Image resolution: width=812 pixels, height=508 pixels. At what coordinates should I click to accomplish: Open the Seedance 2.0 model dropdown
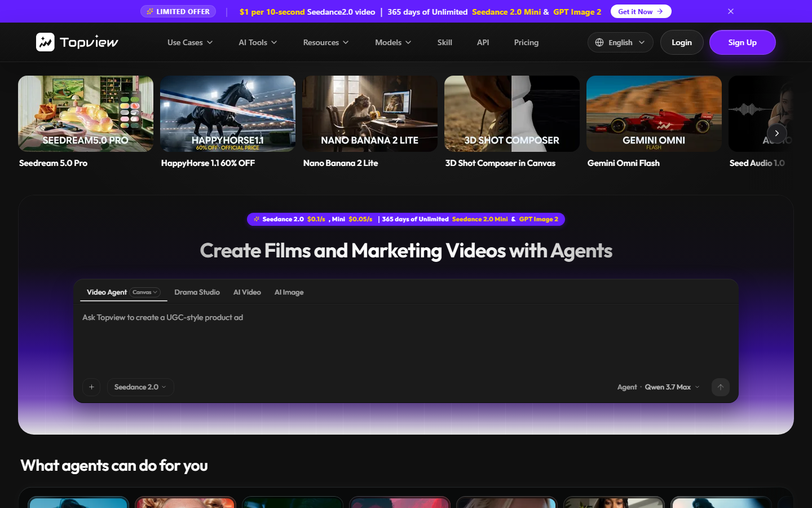click(140, 387)
